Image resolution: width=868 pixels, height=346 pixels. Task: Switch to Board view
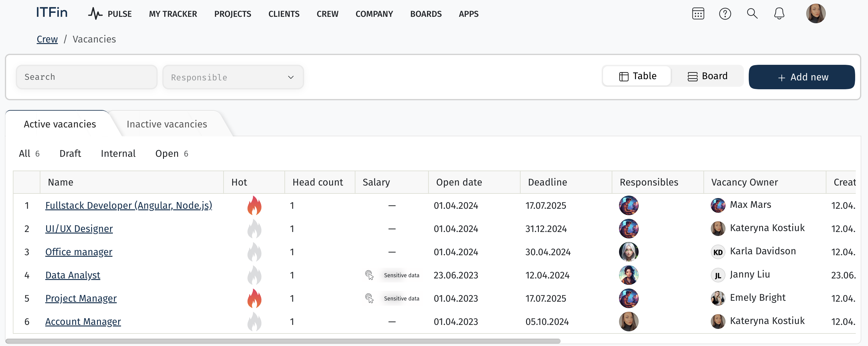(707, 76)
